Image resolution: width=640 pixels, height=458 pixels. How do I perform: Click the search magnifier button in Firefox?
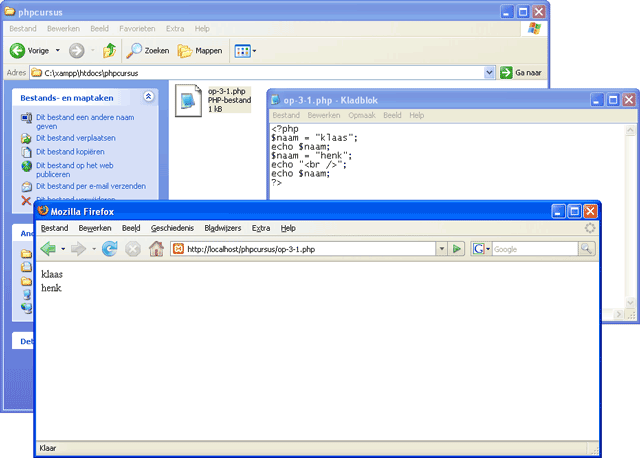[587, 249]
